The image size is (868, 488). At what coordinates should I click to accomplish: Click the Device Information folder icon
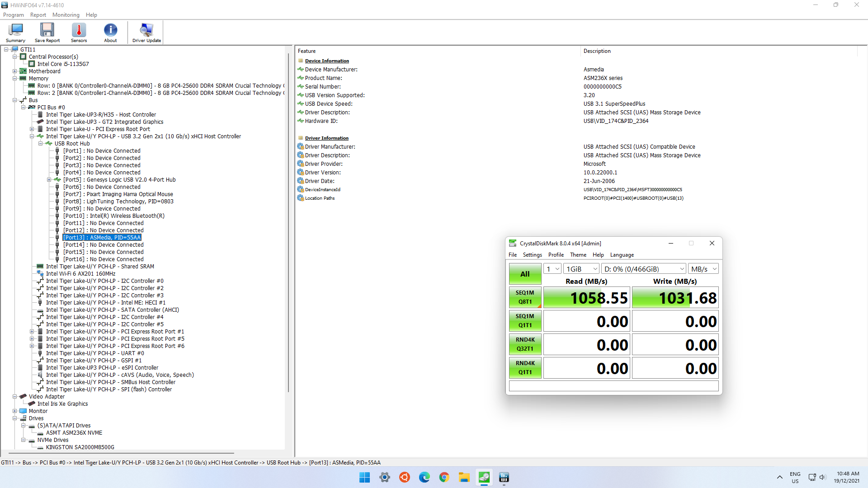pyautogui.click(x=300, y=61)
